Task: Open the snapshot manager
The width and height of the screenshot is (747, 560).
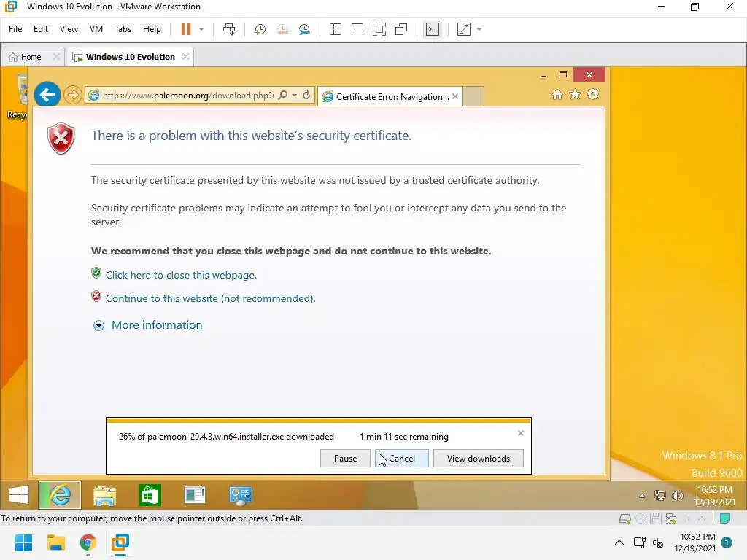Action: 304,29
